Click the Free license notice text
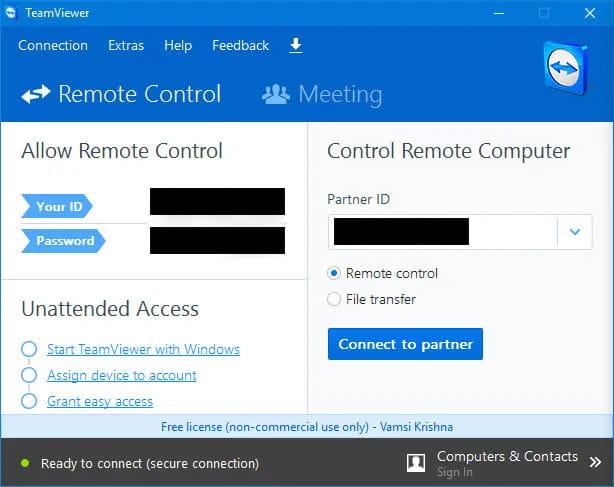Image resolution: width=614 pixels, height=487 pixels. coord(307,427)
